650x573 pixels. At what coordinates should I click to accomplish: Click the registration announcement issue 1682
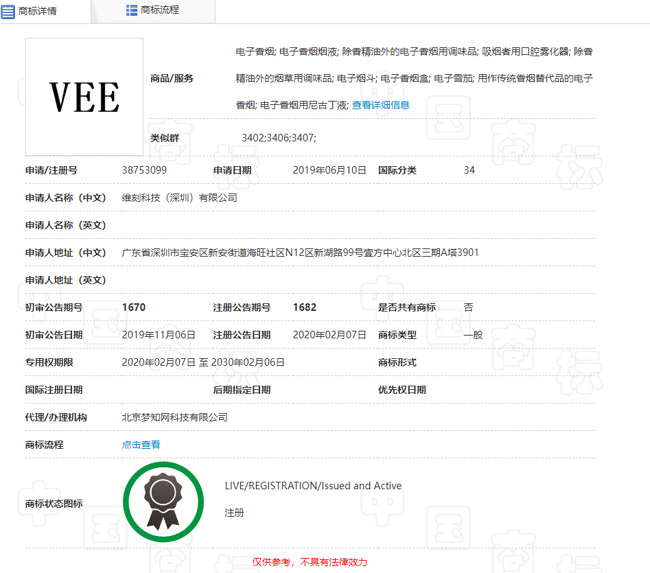pos(305,307)
